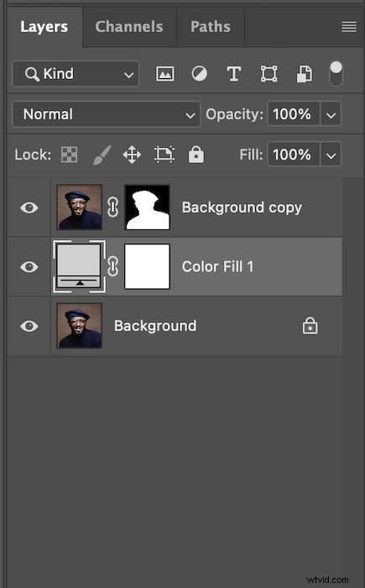Click the Fill 100% value field

(293, 154)
